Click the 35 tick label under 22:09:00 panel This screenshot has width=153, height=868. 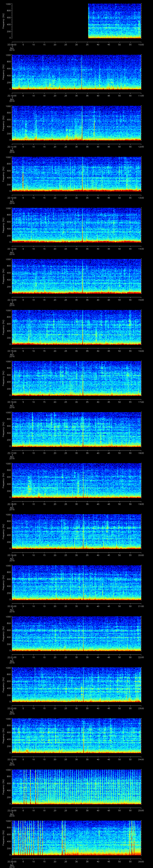87,44
